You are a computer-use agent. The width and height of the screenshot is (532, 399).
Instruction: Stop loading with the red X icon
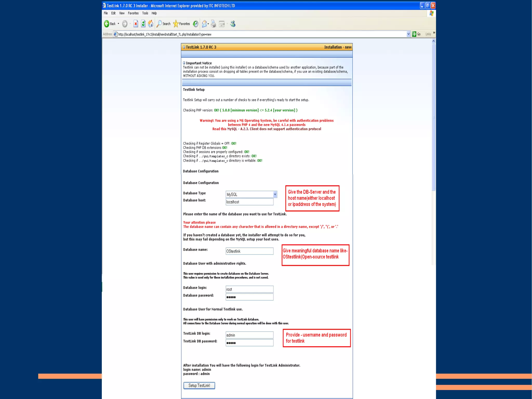[136, 24]
